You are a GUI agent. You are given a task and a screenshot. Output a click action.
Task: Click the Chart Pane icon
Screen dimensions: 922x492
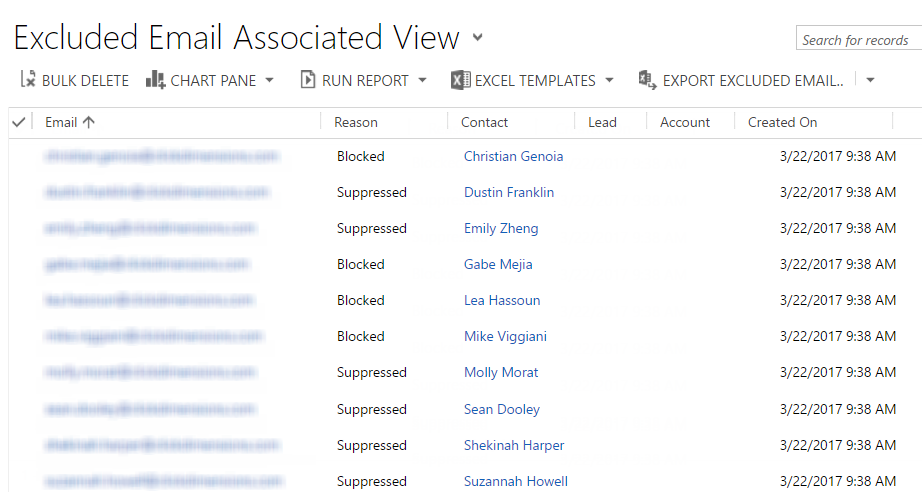pyautogui.click(x=155, y=80)
